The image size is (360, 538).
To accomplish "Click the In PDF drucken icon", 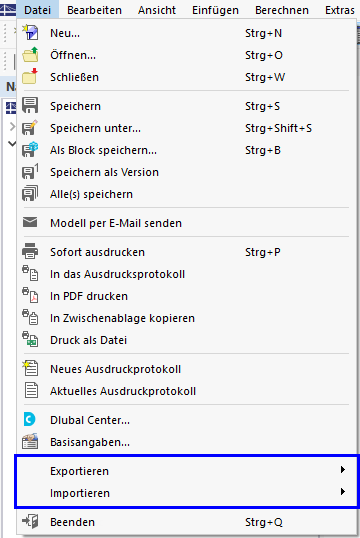I will click(30, 296).
